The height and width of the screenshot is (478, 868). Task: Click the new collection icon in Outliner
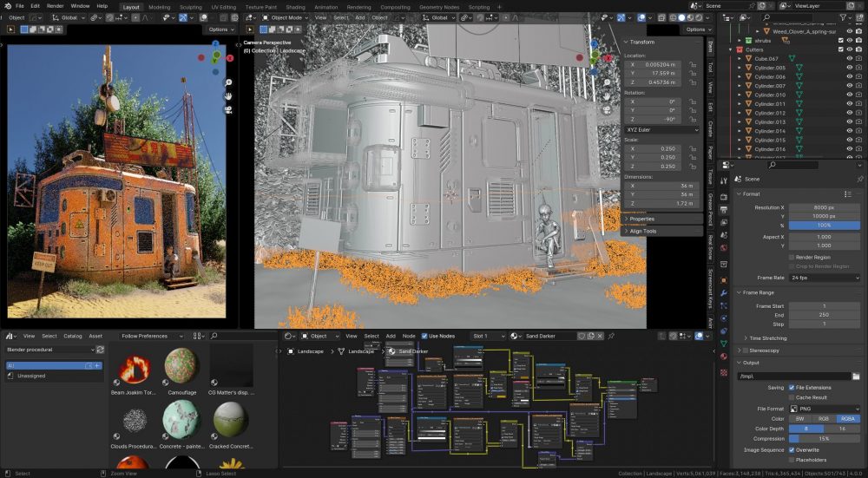click(859, 17)
